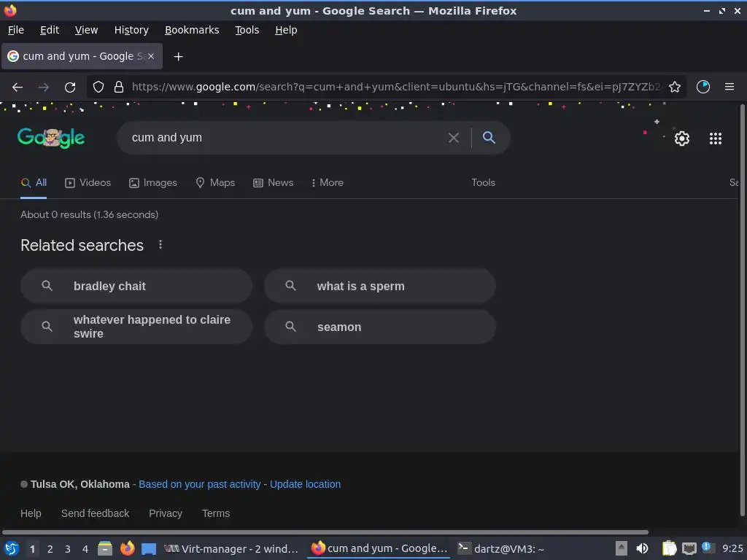Screen dimensions: 747x560
Task: Search related term 'bradley chait'
Action: [136, 286]
